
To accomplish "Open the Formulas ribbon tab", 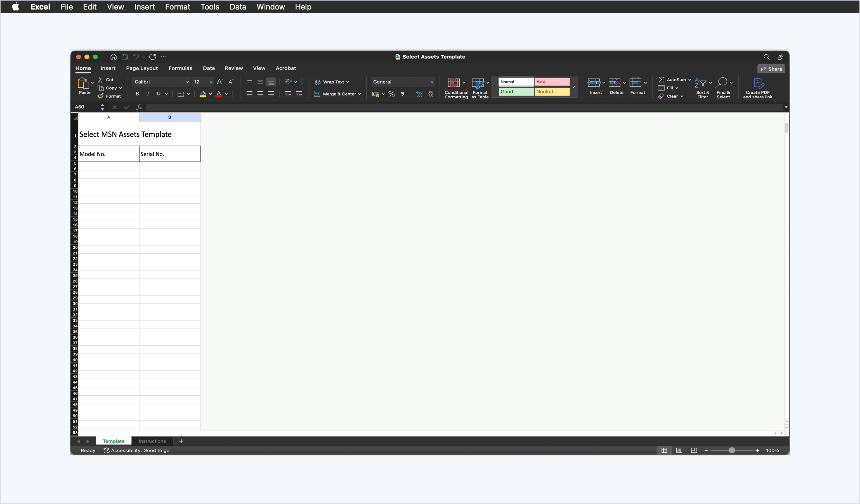I will click(x=180, y=68).
